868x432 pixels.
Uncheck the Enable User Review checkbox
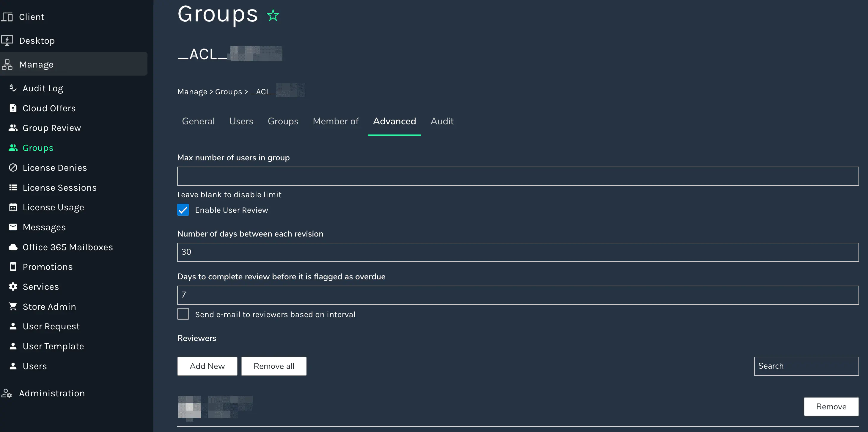pyautogui.click(x=183, y=210)
